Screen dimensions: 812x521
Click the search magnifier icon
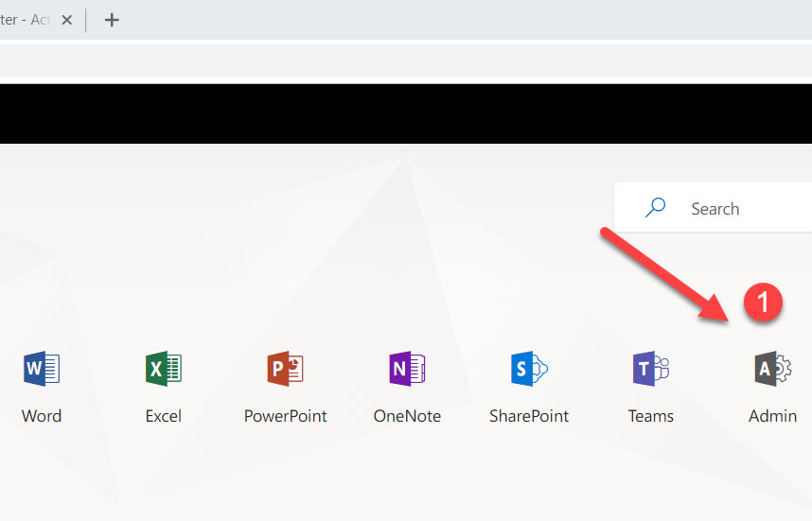click(x=655, y=207)
